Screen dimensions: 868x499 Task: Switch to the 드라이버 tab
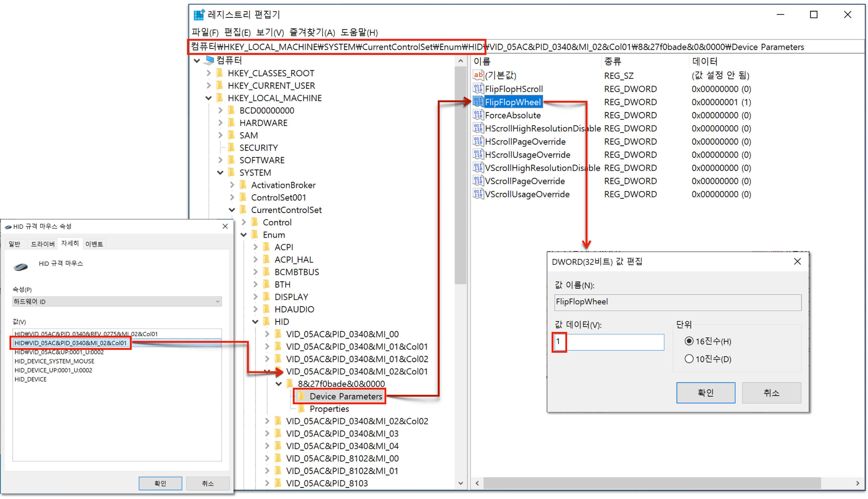point(43,244)
